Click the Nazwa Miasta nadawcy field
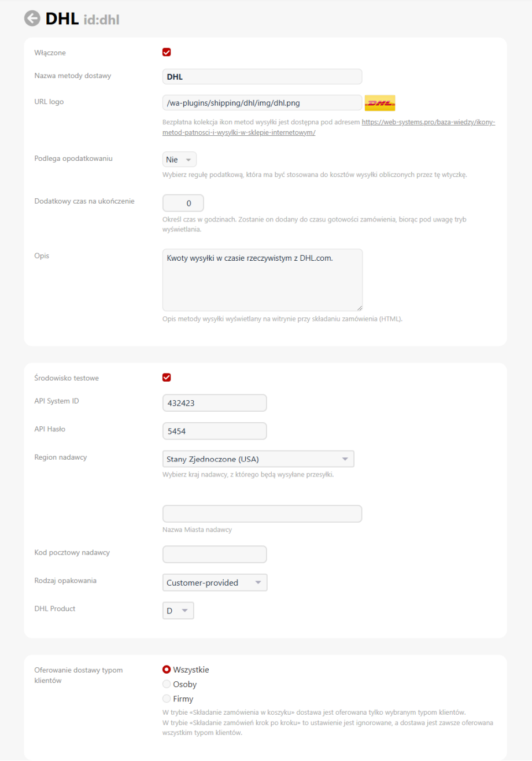The image size is (532, 761). click(x=262, y=514)
